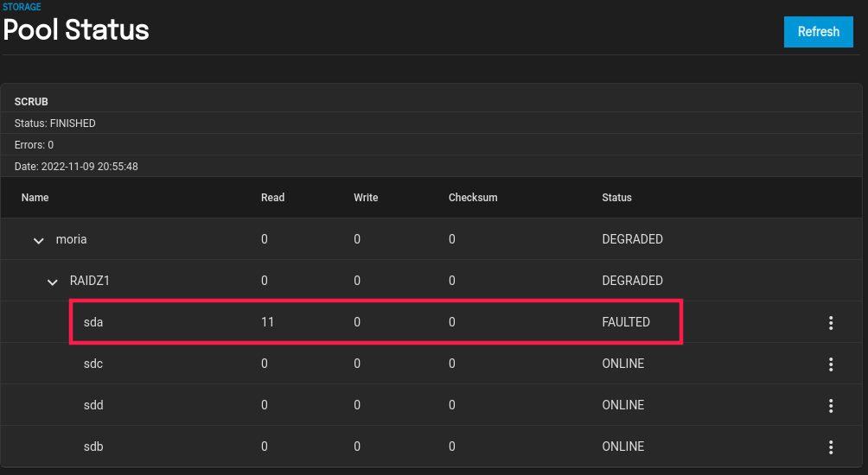Screen dimensions: 868x475
Task: Click the Status column header
Action: [x=616, y=198]
